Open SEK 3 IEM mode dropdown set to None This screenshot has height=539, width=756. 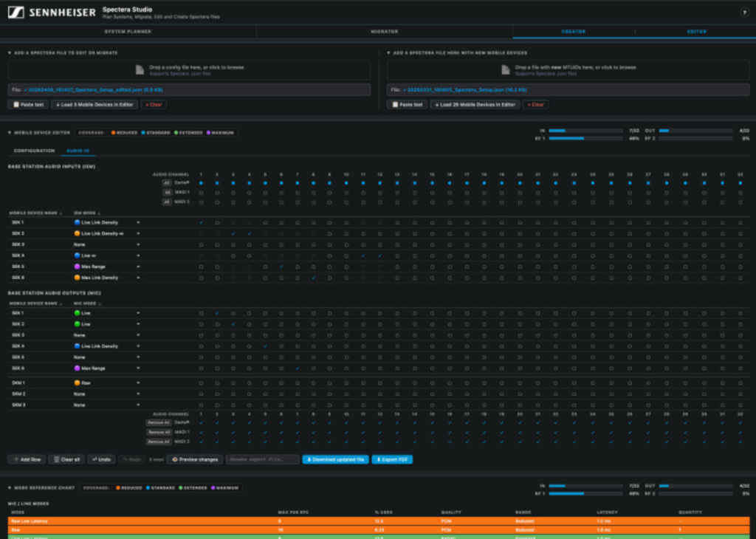[107, 245]
